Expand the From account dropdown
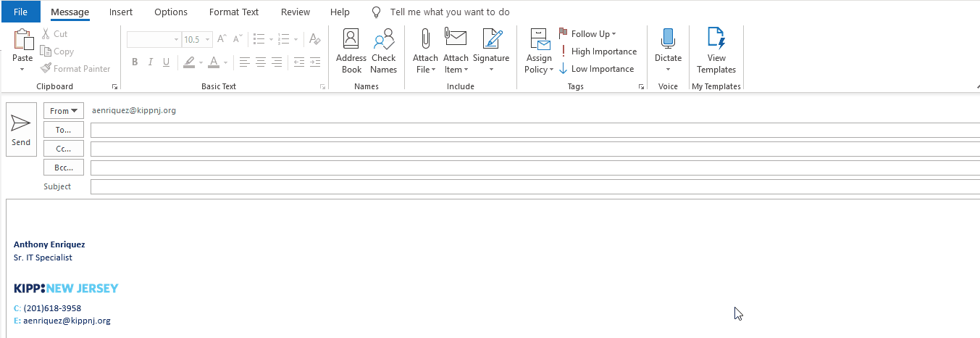The width and height of the screenshot is (980, 338). click(x=64, y=111)
